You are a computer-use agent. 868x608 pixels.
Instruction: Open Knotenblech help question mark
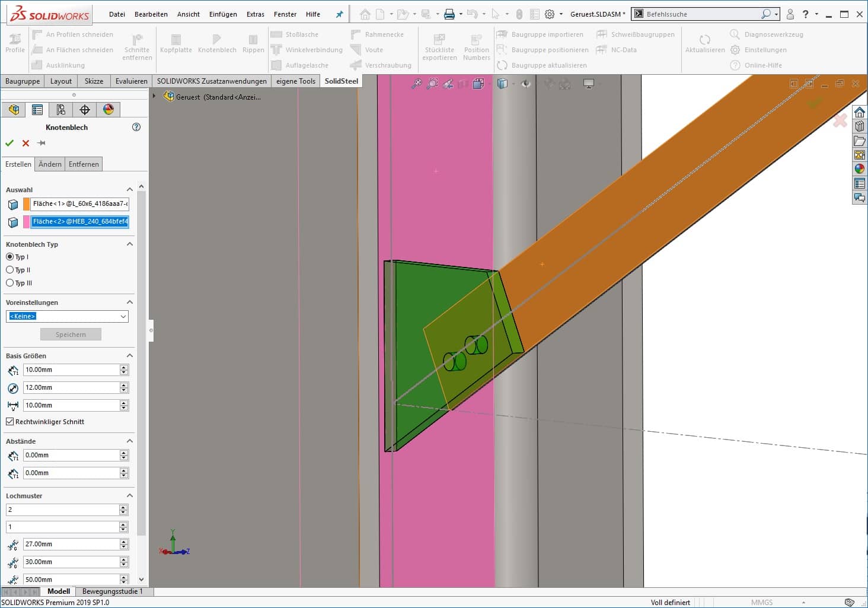pyautogui.click(x=136, y=127)
